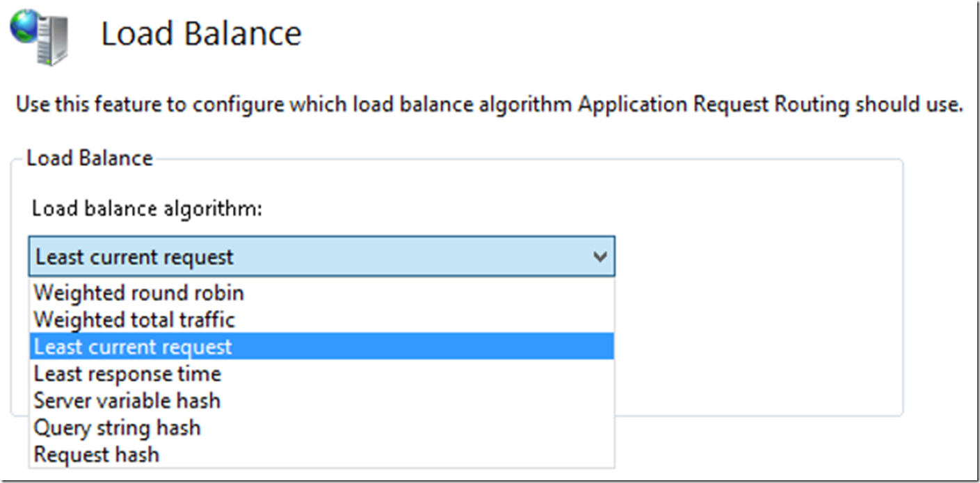Click the large Load Balance page title

(201, 33)
